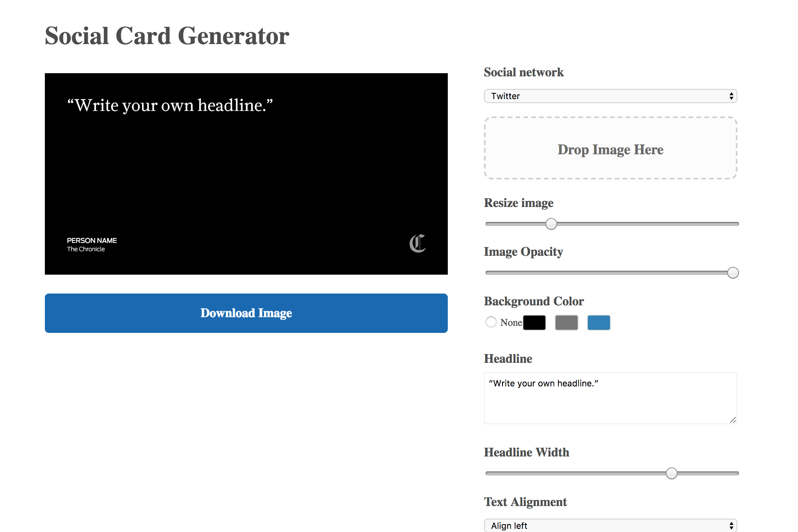Click the Social Card Generator title

click(x=167, y=36)
